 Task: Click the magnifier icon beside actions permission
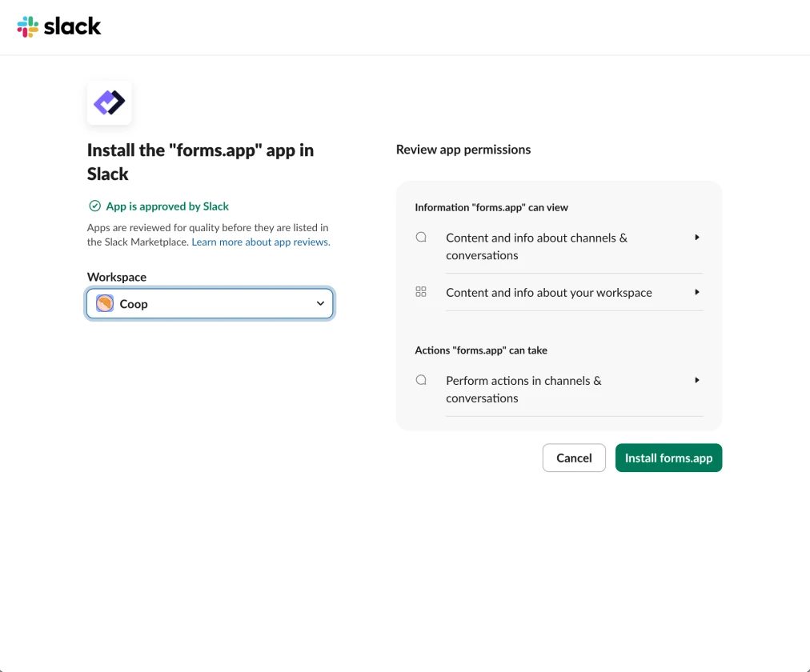click(421, 380)
